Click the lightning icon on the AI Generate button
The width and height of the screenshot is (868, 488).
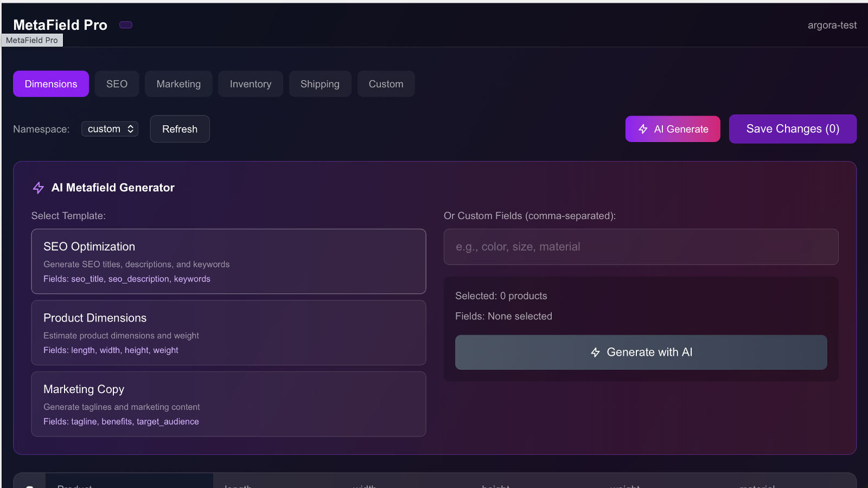click(643, 129)
